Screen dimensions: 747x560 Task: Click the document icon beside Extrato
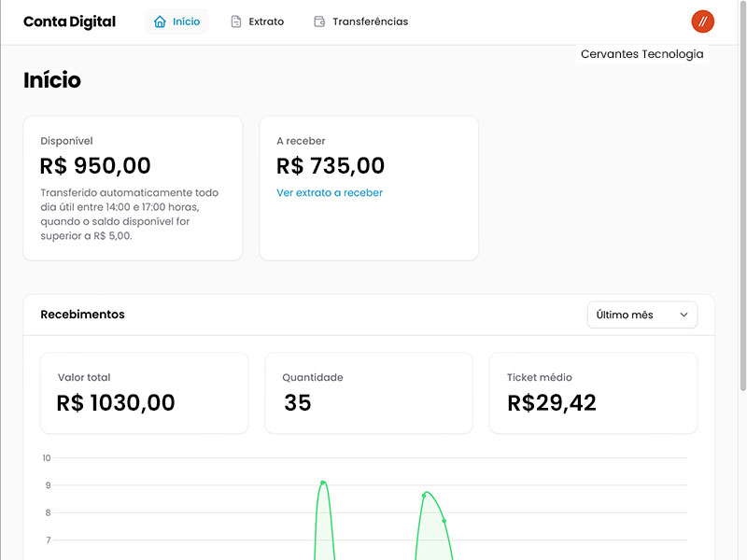coord(236,21)
